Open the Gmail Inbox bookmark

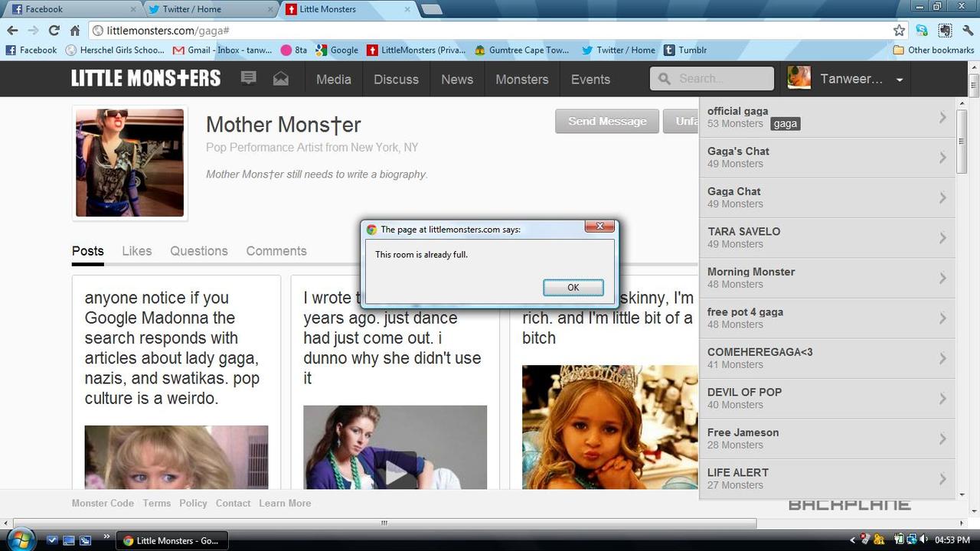[222, 50]
